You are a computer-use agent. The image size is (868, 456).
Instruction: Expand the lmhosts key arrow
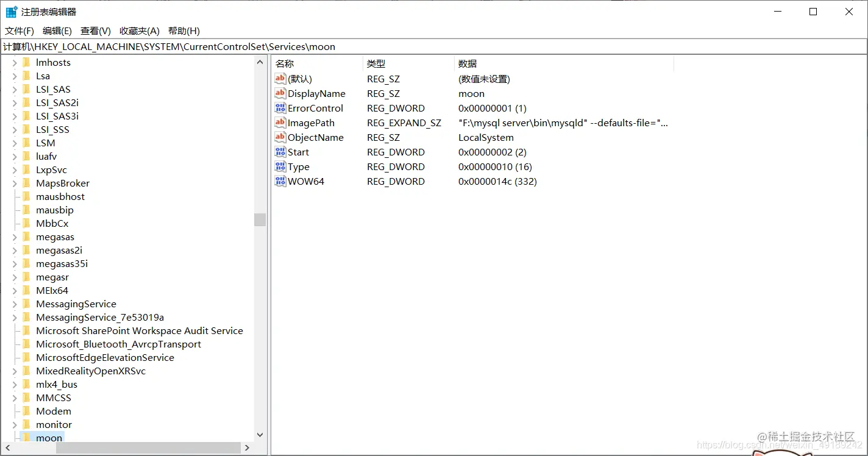click(15, 62)
